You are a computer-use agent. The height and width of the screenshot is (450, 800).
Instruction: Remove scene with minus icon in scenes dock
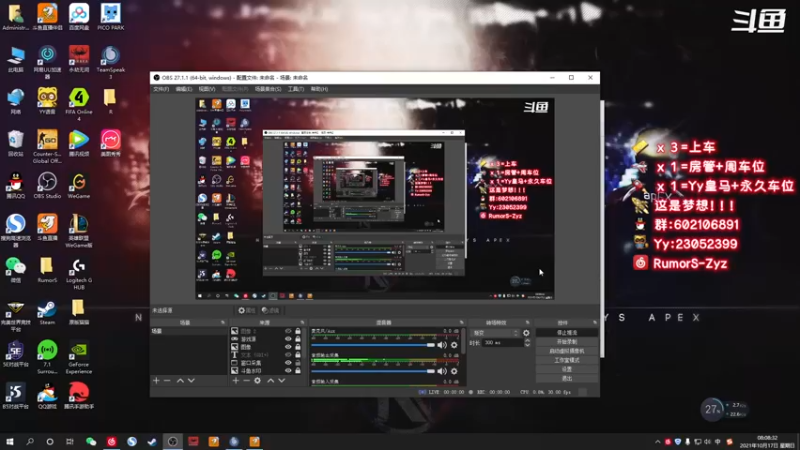(x=167, y=381)
